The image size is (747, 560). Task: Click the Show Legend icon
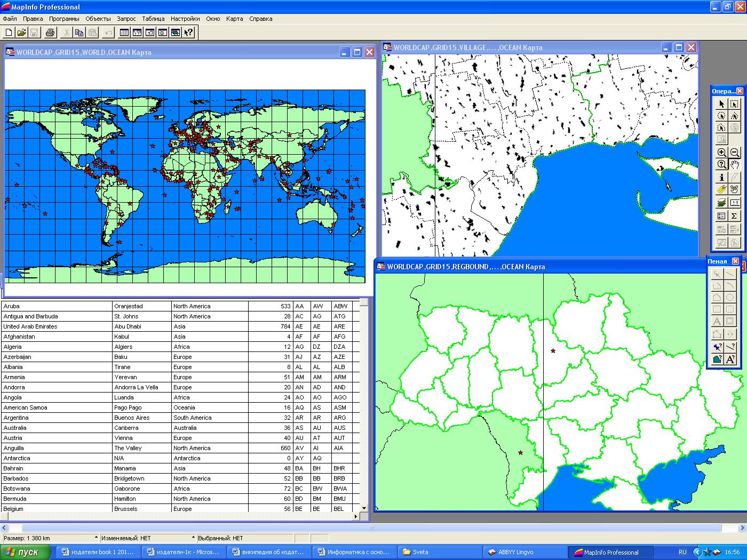point(721,216)
